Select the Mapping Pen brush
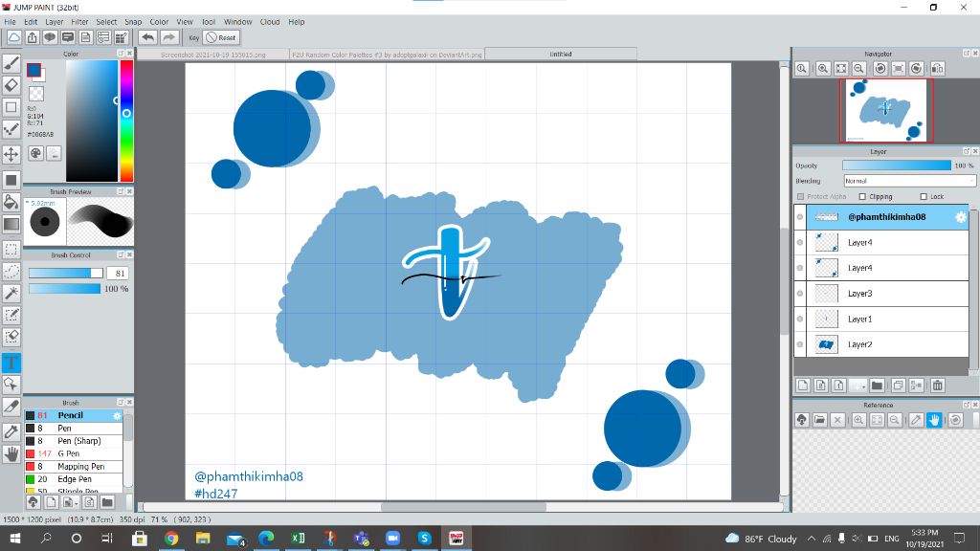 [x=74, y=467]
